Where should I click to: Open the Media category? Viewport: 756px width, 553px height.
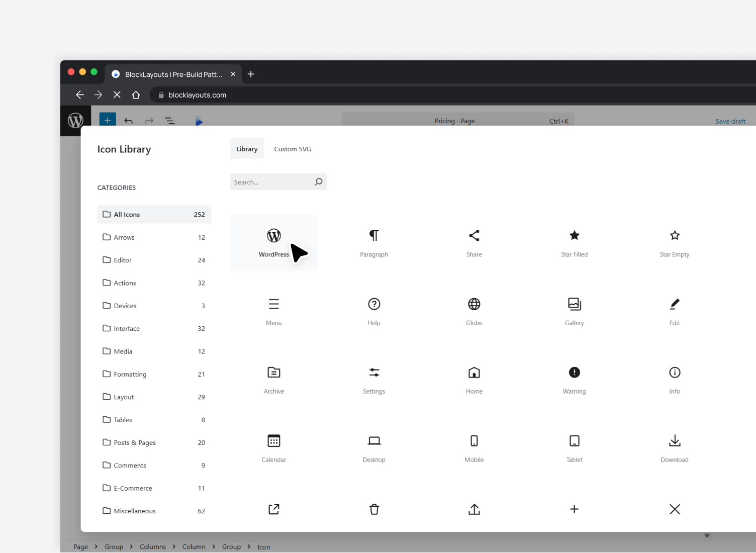point(154,351)
